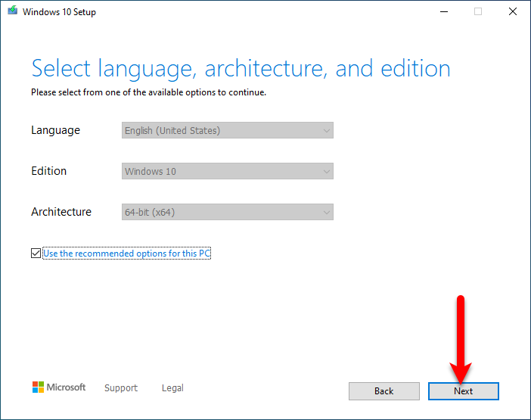
Task: Click the 'Select language, architecture, and edition' heading
Action: click(x=241, y=69)
